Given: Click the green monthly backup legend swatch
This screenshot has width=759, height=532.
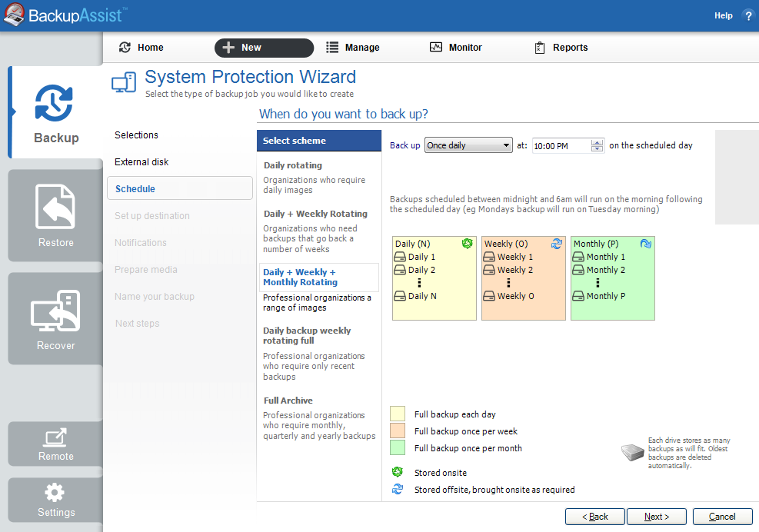Looking at the screenshot, I should coord(398,447).
